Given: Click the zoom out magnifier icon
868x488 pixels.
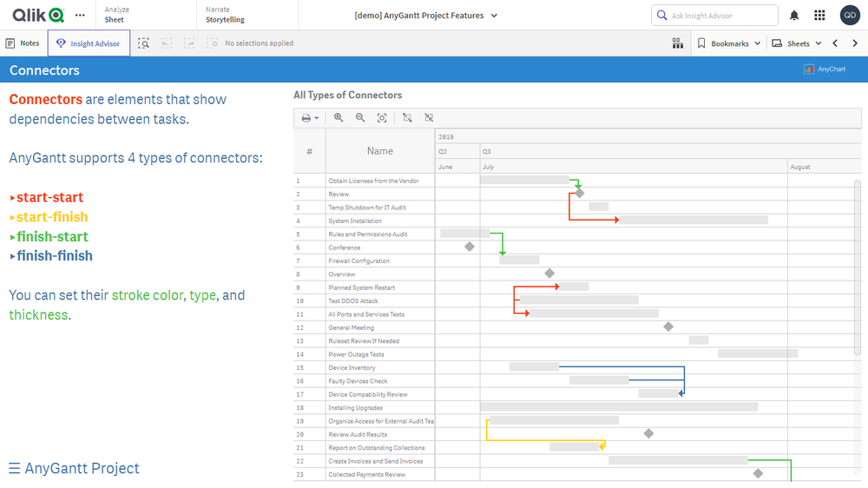Looking at the screenshot, I should click(360, 118).
